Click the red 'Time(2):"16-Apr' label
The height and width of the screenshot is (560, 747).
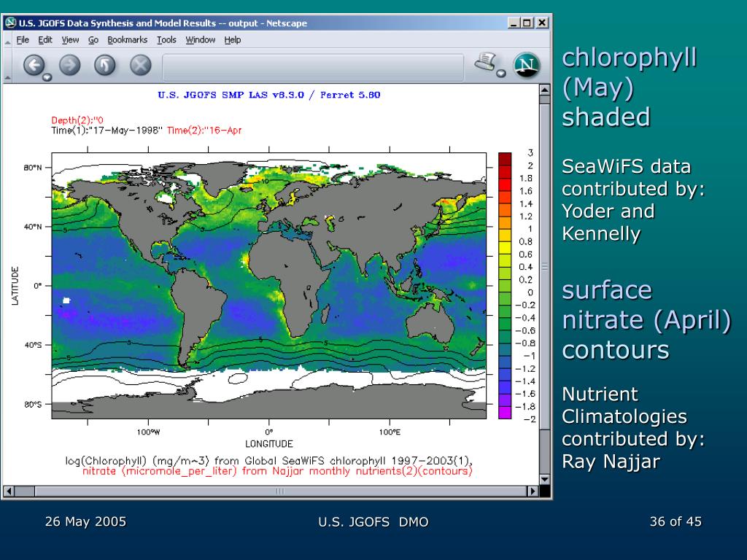click(x=204, y=131)
